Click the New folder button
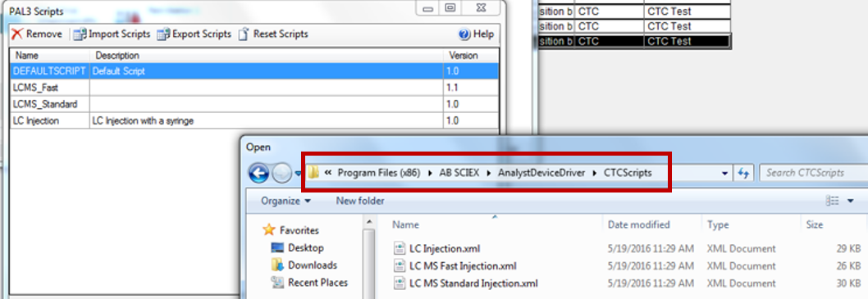 [360, 201]
